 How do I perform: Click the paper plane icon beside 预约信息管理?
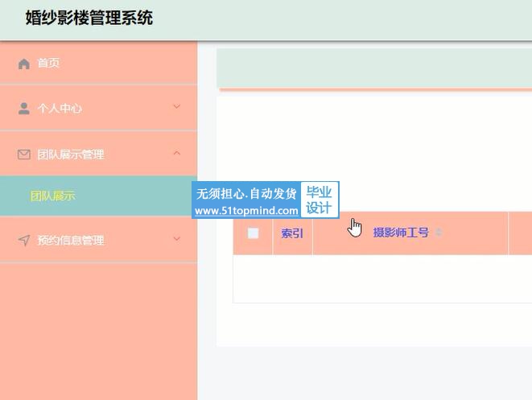tap(23, 240)
